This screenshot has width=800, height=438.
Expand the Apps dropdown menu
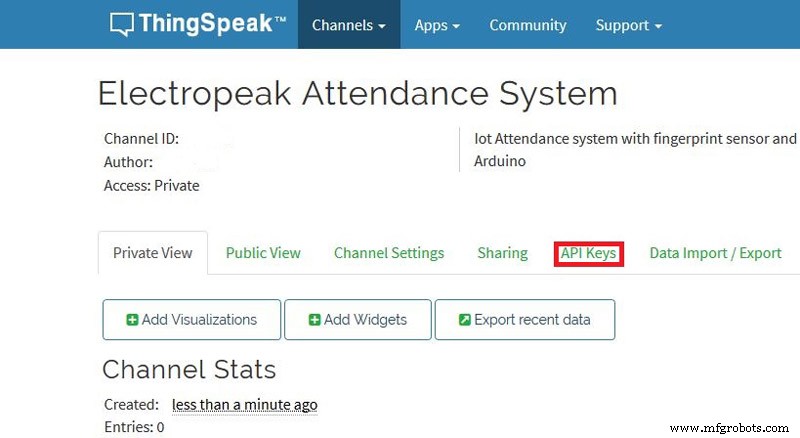tap(437, 25)
